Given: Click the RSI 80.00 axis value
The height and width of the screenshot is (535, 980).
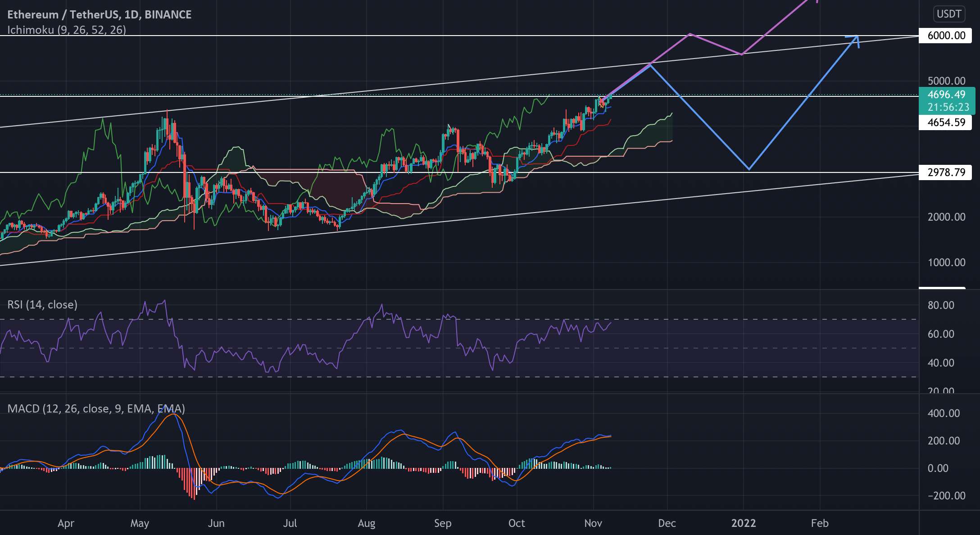Looking at the screenshot, I should [x=941, y=305].
